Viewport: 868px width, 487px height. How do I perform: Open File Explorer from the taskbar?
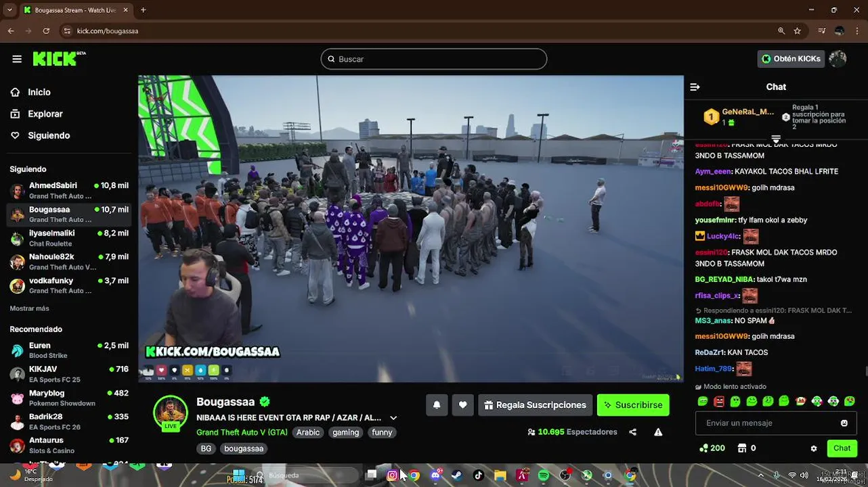500,476
